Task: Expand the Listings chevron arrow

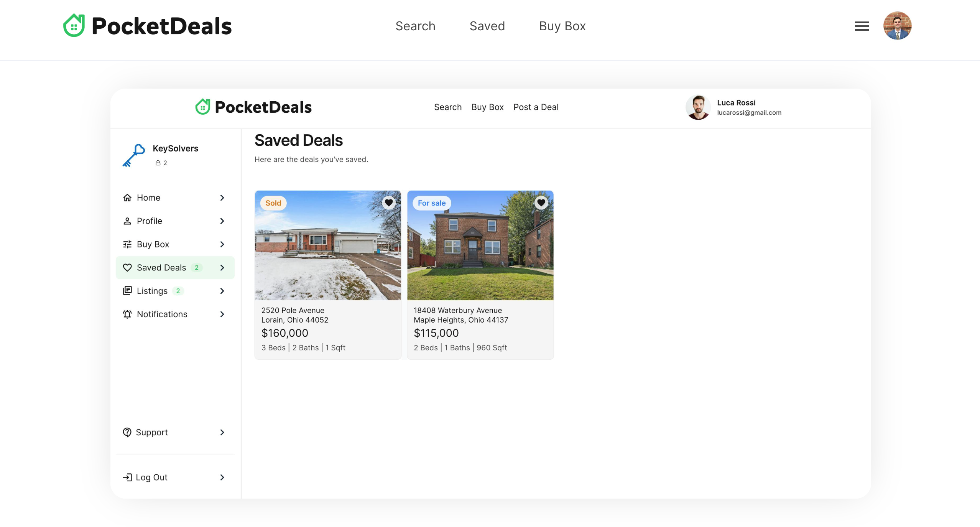Action: [222, 291]
